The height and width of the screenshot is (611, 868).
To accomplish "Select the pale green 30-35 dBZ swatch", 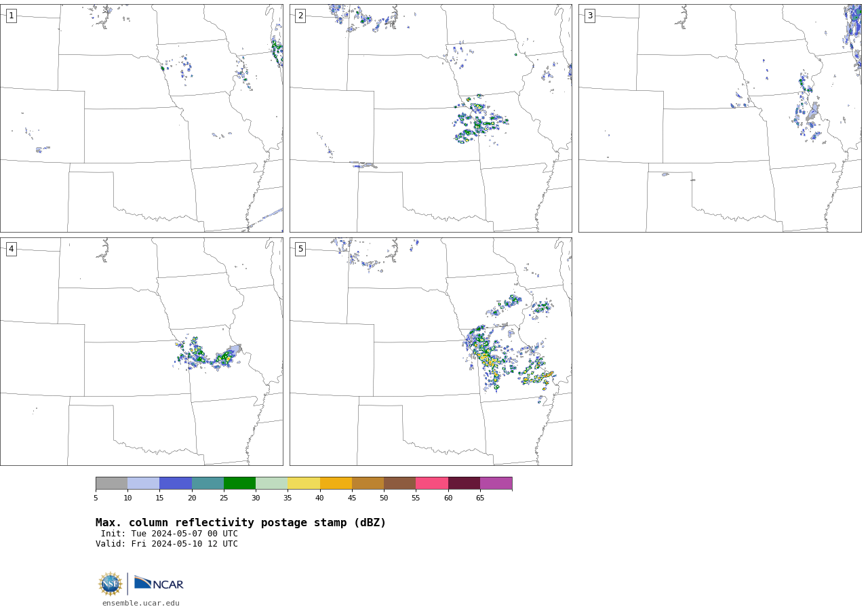I will click(271, 484).
